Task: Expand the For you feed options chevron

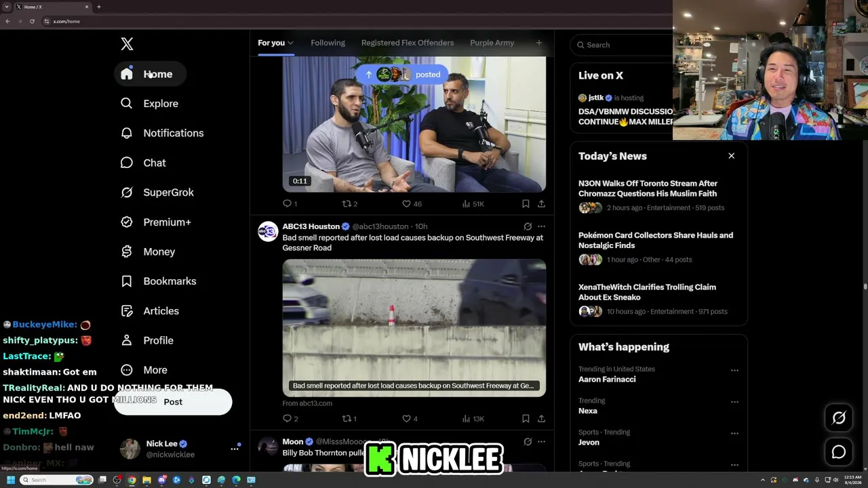Action: (x=291, y=43)
